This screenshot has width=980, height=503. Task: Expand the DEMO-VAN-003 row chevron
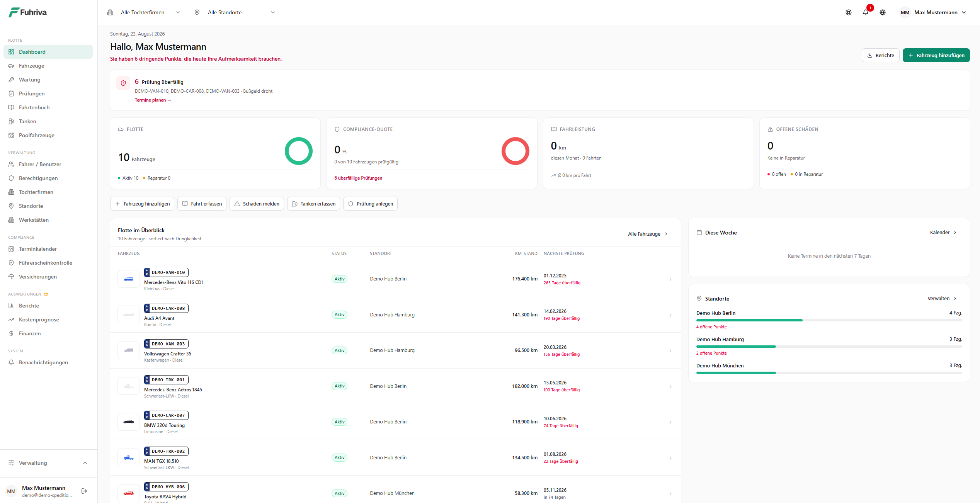670,351
